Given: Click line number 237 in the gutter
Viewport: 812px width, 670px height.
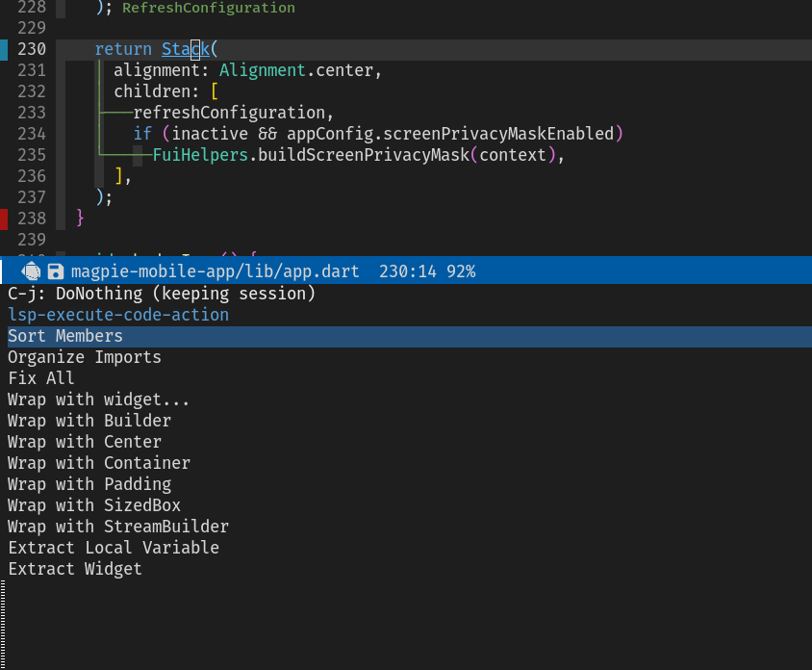Looking at the screenshot, I should [x=32, y=197].
